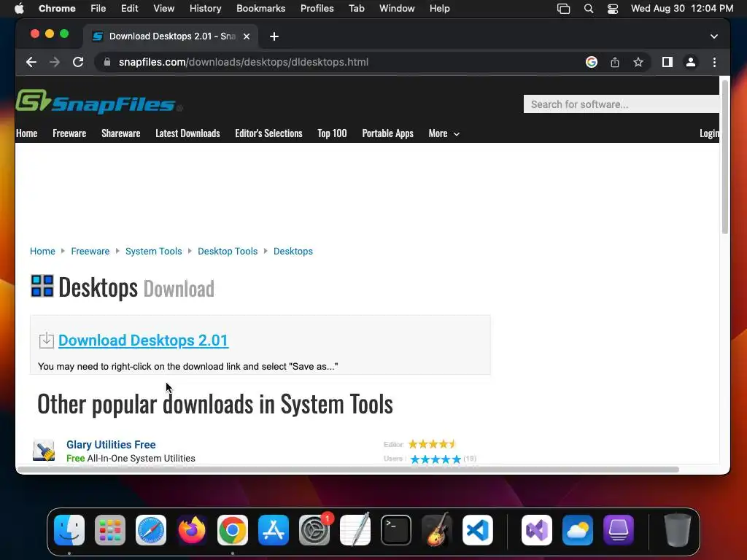Click the SnapFiles logo
This screenshot has height=560, width=747.
99,102
